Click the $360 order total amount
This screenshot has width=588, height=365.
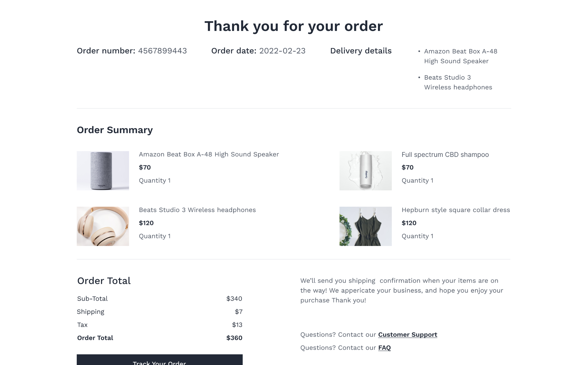click(234, 338)
